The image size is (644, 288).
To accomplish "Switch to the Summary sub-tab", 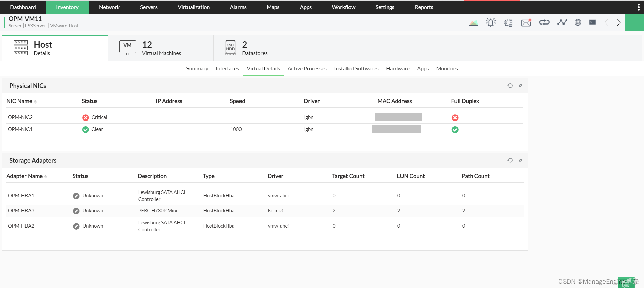I will [197, 68].
